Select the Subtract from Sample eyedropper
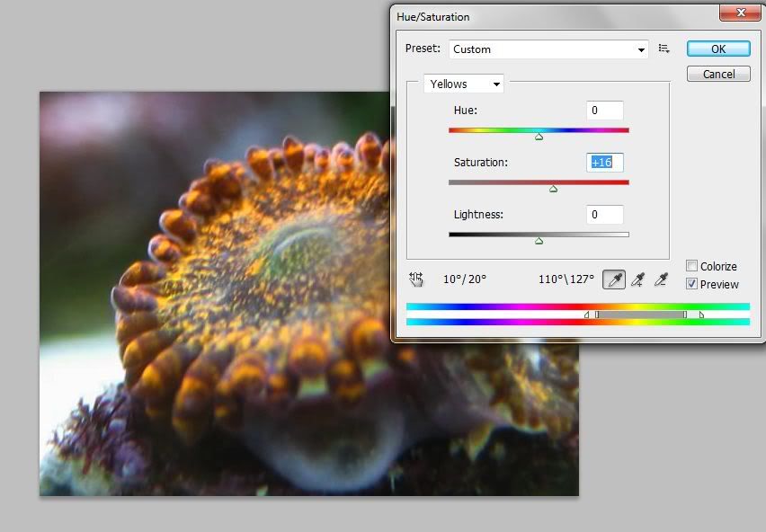 pos(661,279)
